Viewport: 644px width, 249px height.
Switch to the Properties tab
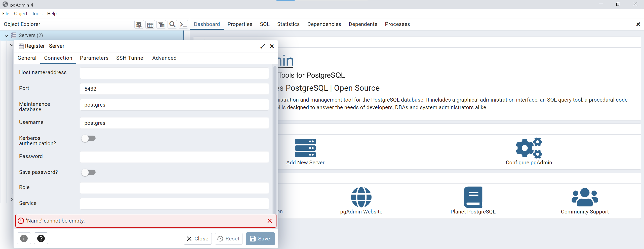click(x=240, y=24)
